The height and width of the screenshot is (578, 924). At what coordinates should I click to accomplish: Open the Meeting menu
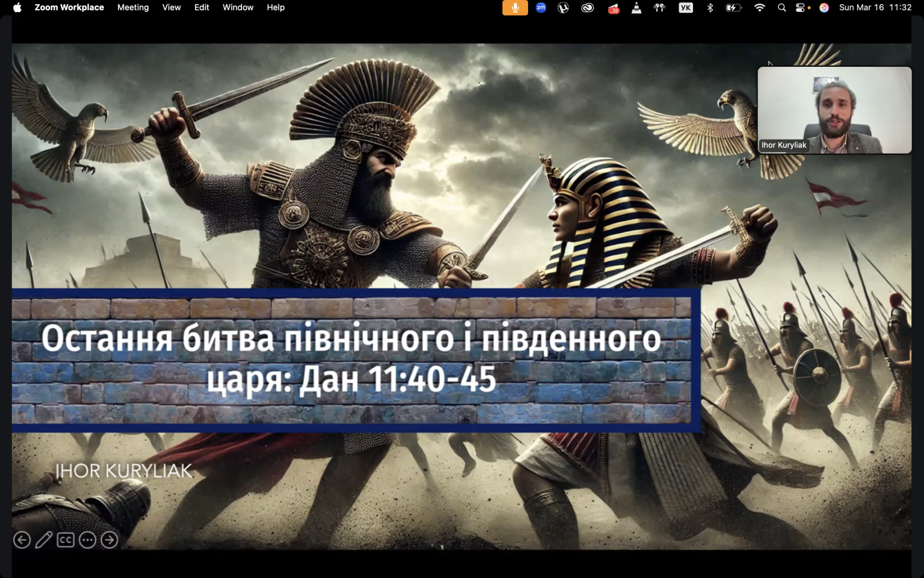[133, 7]
